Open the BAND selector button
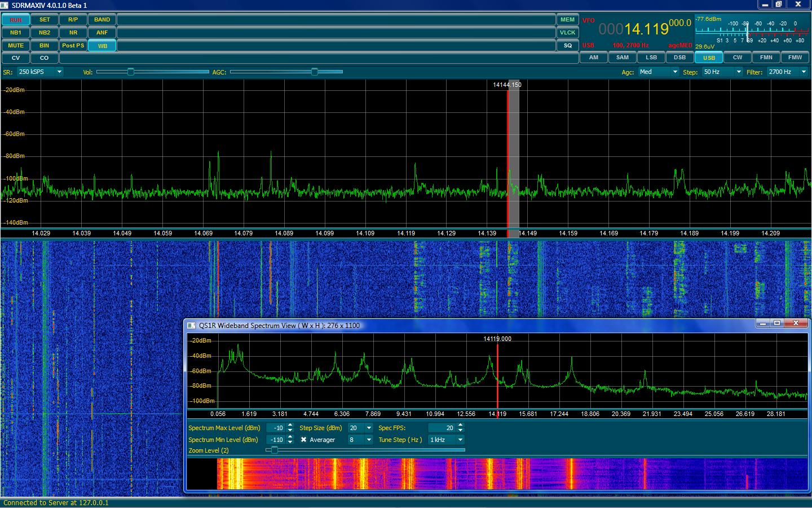The height and width of the screenshot is (508, 812). 102,20
